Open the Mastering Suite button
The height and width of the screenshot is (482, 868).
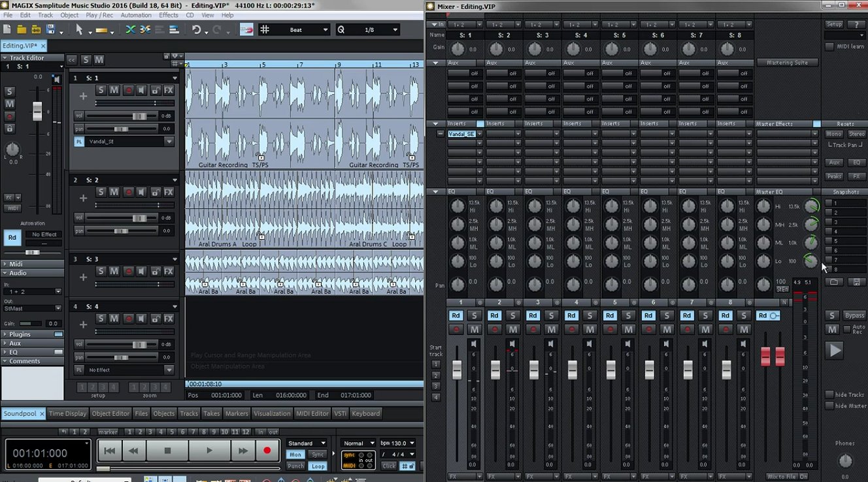[x=788, y=63]
